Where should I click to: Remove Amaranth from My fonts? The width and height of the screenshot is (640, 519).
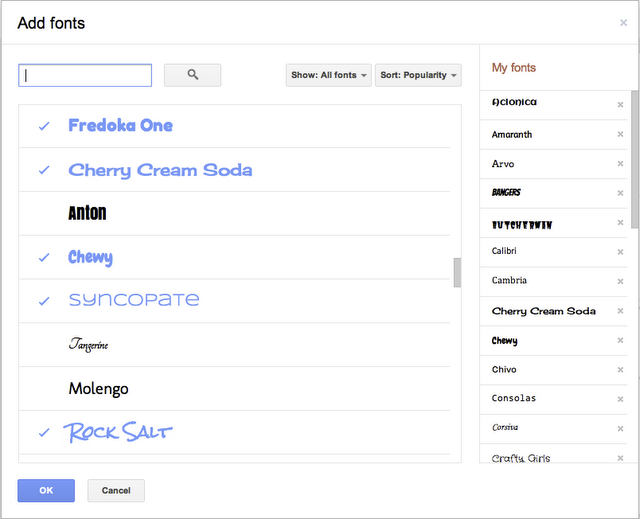tap(620, 134)
